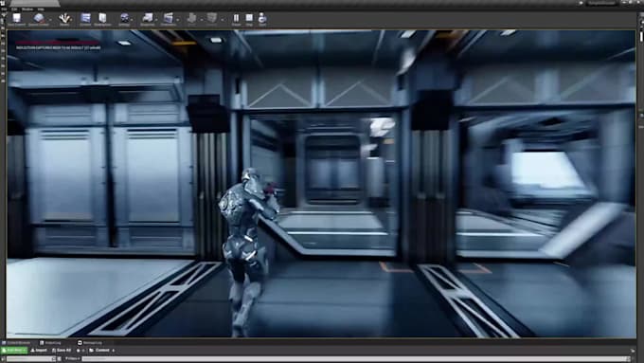Open the Blueprints toolbar icon
The height and width of the screenshot is (363, 644).
(x=148, y=19)
